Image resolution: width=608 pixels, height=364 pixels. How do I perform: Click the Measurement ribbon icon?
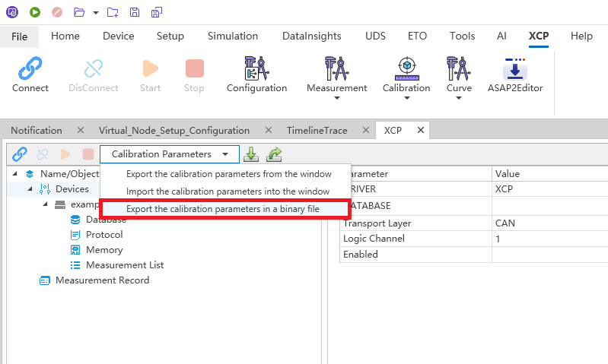(336, 69)
